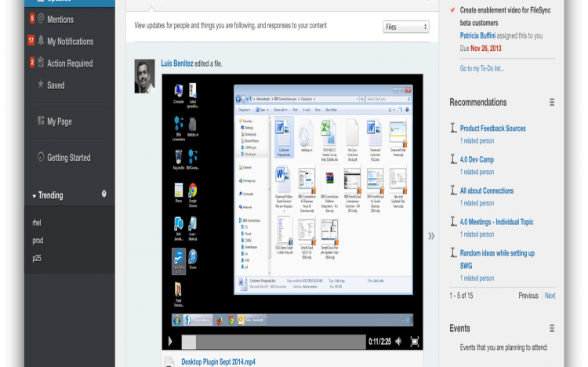This screenshot has width=588, height=367.
Task: Click the My Page layout icon
Action: 41,121
